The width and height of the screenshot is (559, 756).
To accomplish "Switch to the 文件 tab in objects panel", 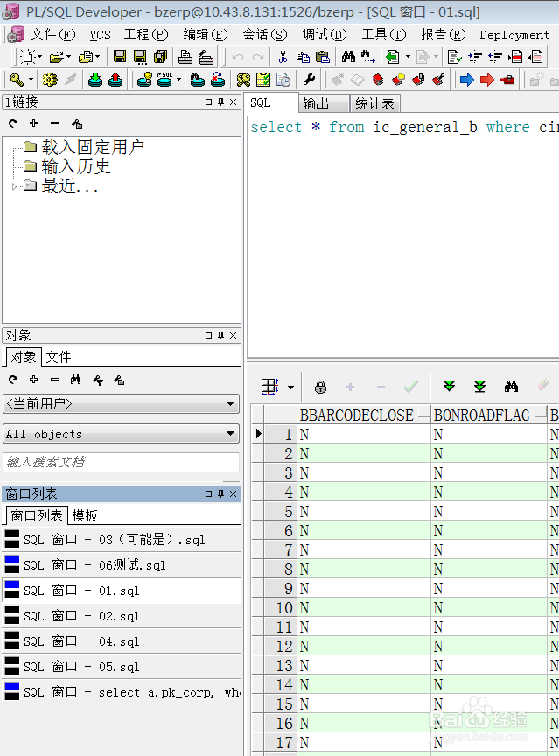I will [59, 357].
